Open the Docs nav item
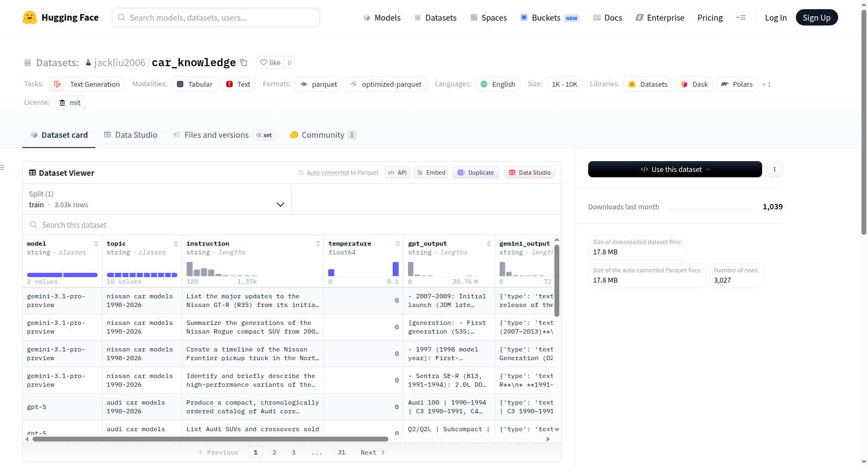The height and width of the screenshot is (467, 868). click(607, 17)
